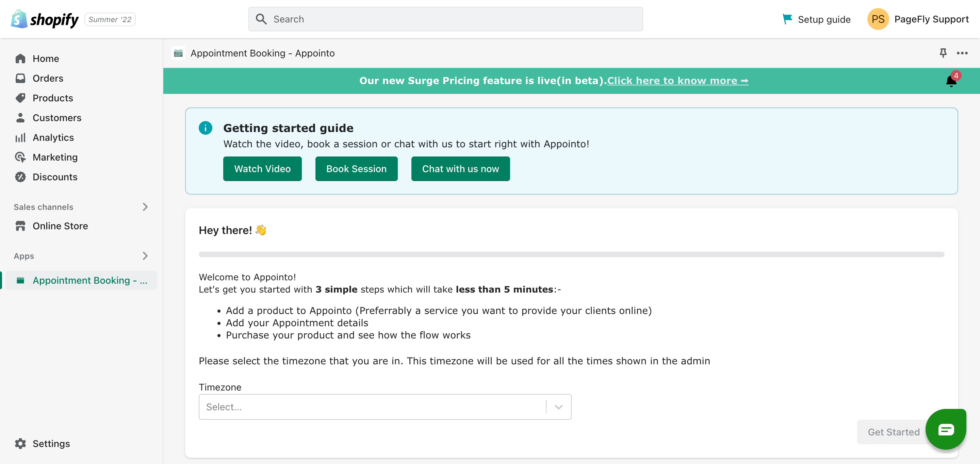Select Appointment Booking app in sidebar
980x464 pixels.
(81, 280)
